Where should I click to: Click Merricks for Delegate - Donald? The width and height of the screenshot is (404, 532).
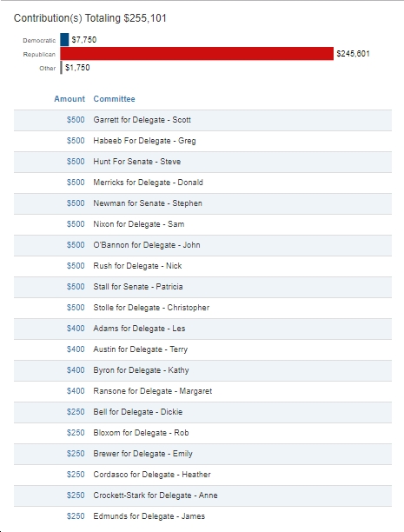tap(149, 183)
